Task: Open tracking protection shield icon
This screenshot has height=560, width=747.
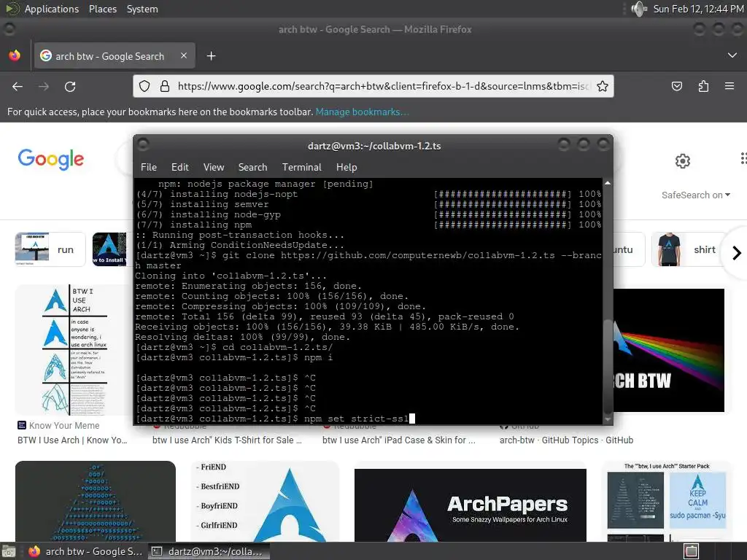Action: 144,86
